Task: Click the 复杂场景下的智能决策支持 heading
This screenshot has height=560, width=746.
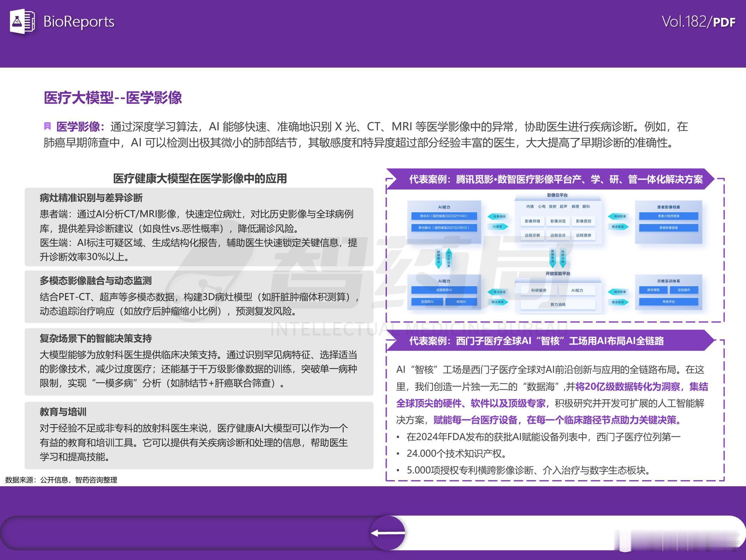Action: (x=96, y=338)
